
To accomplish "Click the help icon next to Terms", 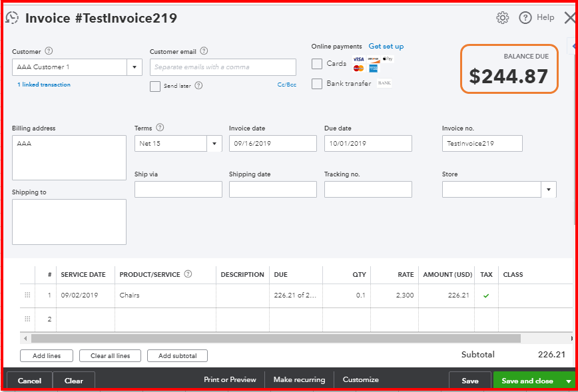I will pyautogui.click(x=160, y=128).
